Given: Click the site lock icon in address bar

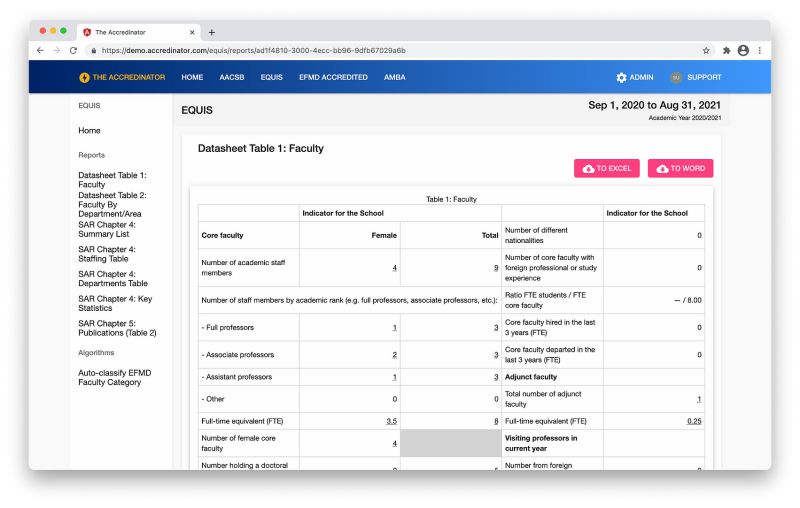Looking at the screenshot, I should pos(93,50).
